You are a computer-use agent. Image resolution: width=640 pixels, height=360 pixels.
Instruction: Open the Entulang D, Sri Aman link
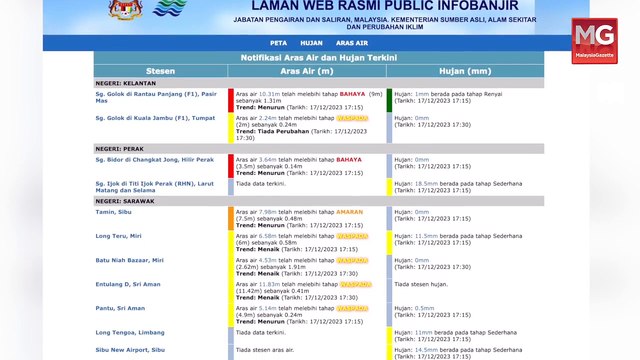(128, 284)
